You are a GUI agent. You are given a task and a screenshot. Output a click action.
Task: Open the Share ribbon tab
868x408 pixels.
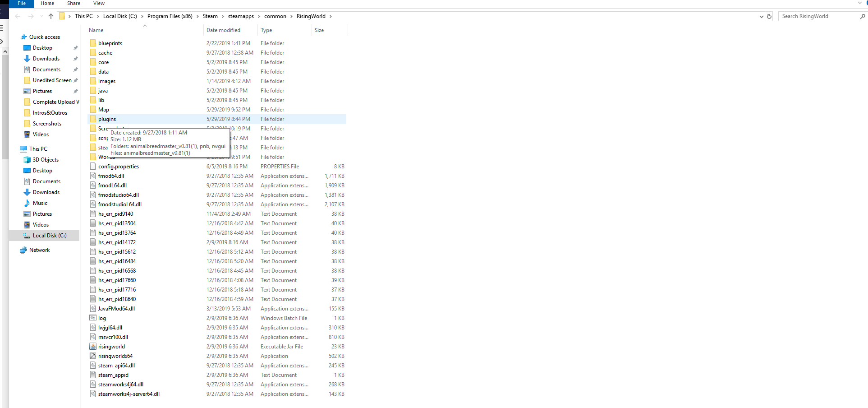point(73,3)
